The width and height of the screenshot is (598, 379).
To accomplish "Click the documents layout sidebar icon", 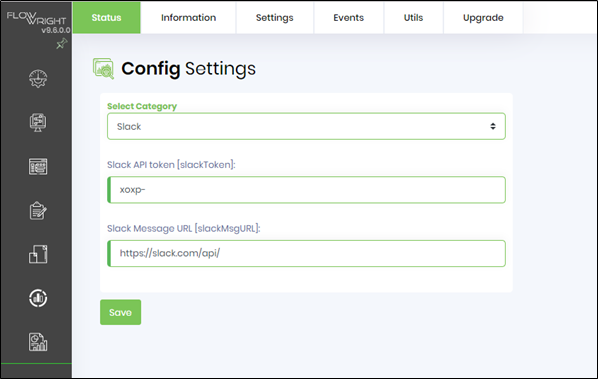I will 38,254.
